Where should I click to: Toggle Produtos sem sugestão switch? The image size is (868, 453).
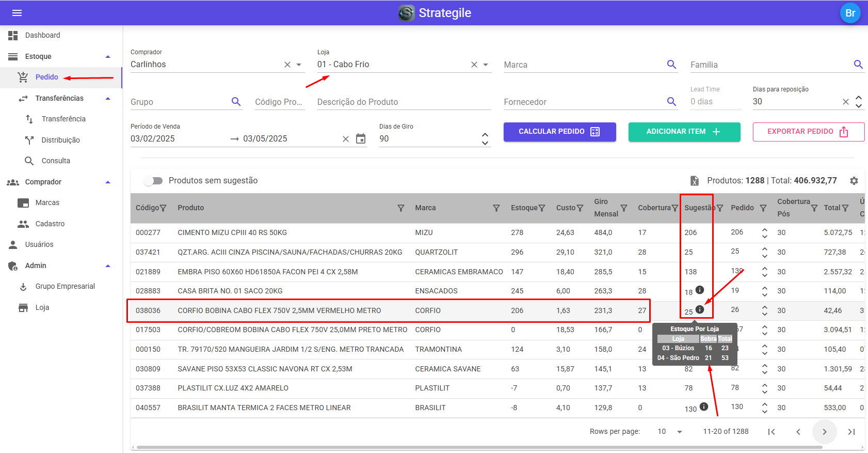pos(153,181)
